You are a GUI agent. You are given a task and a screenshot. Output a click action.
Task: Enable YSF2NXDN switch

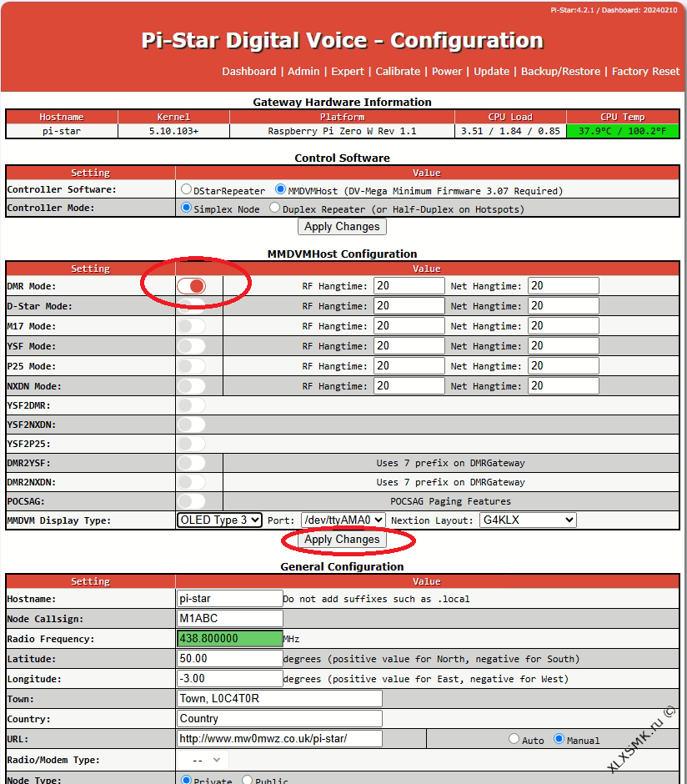(192, 425)
